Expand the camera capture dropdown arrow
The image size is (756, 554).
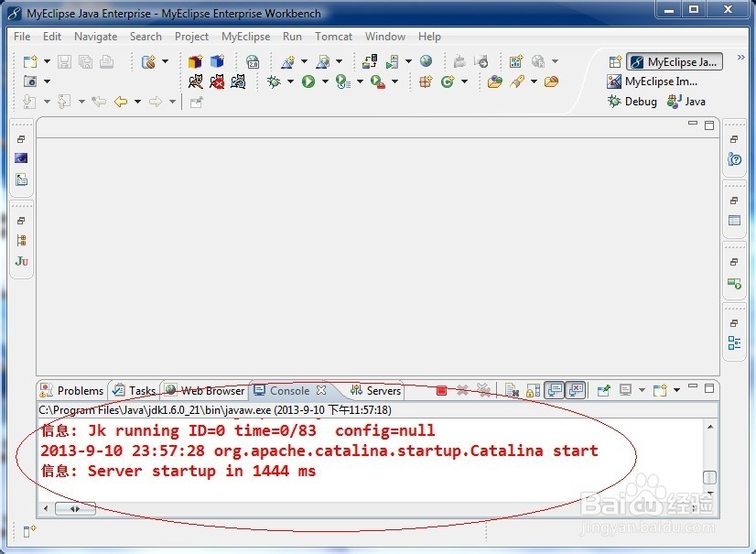47,81
